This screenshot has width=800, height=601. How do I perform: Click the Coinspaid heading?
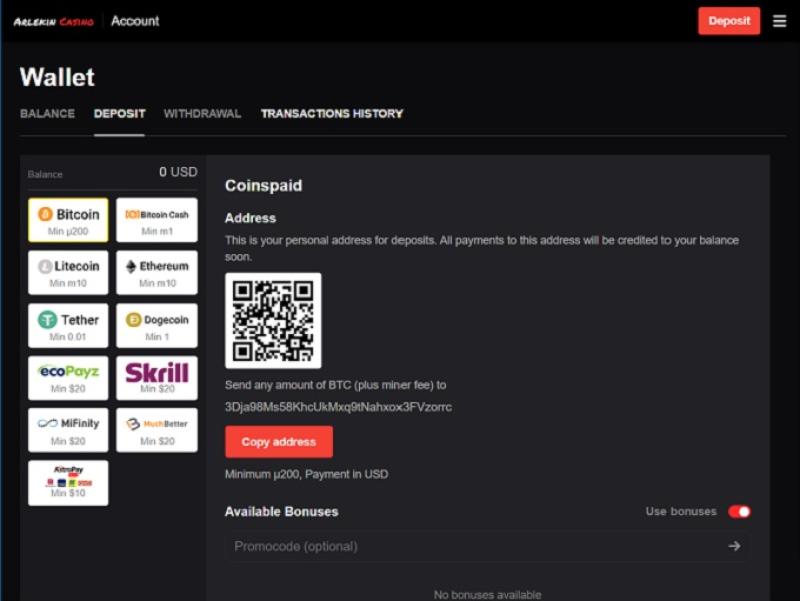tap(263, 185)
